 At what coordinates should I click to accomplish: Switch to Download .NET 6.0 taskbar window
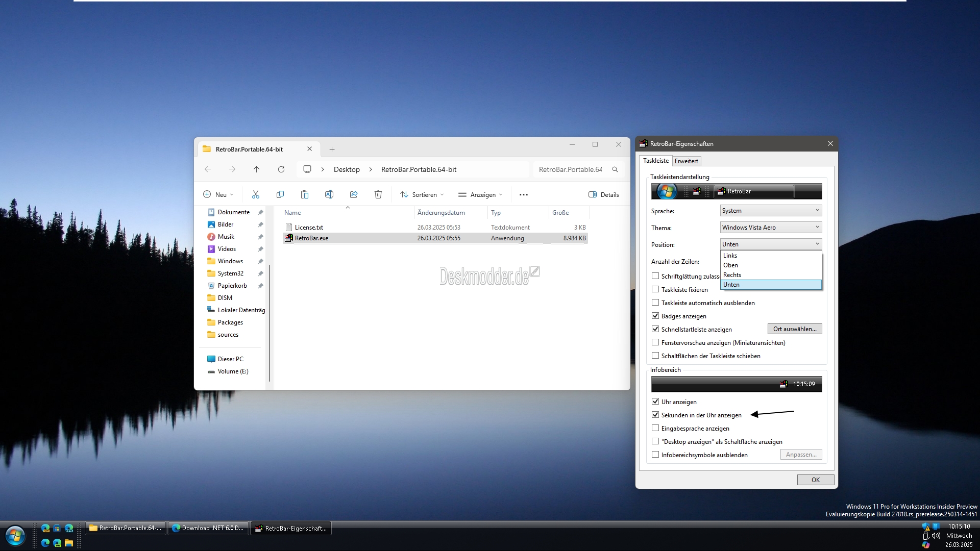pos(208,528)
